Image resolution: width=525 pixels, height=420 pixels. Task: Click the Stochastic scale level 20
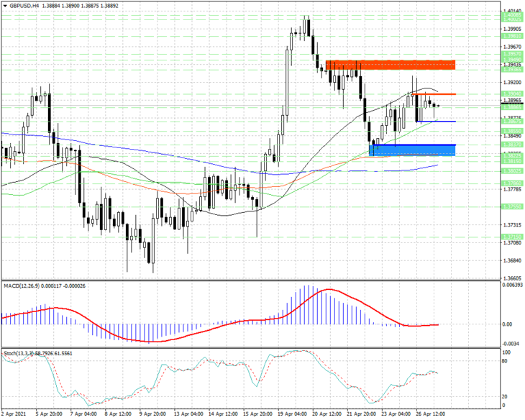(505, 396)
